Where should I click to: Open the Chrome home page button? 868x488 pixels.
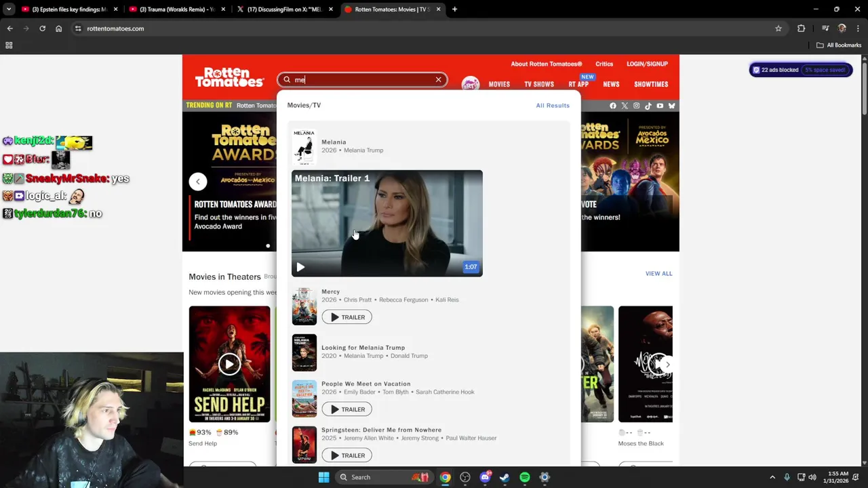click(58, 28)
